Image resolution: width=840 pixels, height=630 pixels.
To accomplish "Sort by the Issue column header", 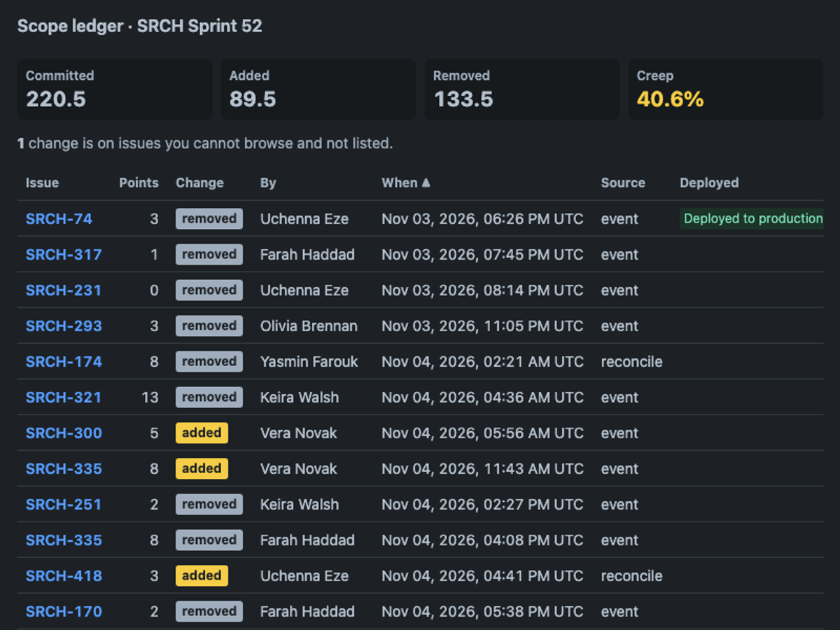I will click(x=42, y=183).
